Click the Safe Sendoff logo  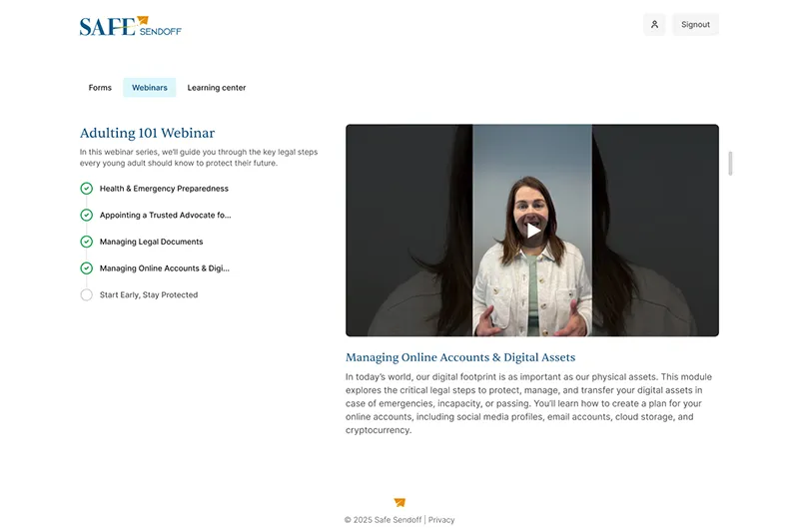pyautogui.click(x=131, y=26)
